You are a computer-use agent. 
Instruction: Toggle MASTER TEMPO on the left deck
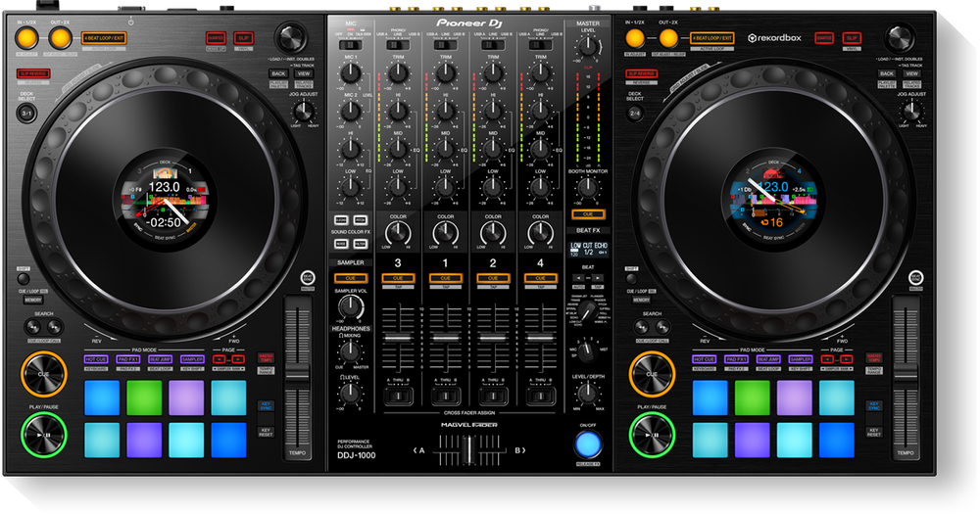267,358
